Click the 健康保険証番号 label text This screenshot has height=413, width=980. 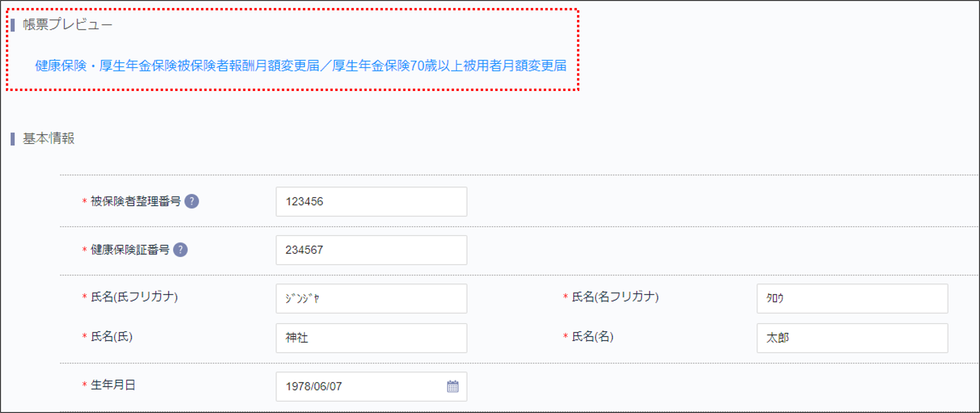click(x=130, y=250)
